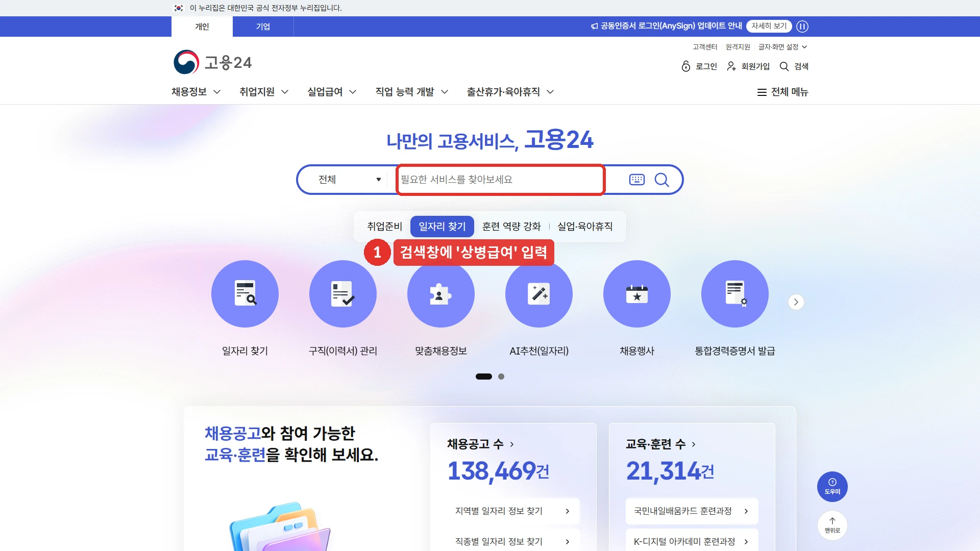This screenshot has height=551, width=980.
Task: Select the 맞춤채용정보 puzzle icon
Action: 441,294
